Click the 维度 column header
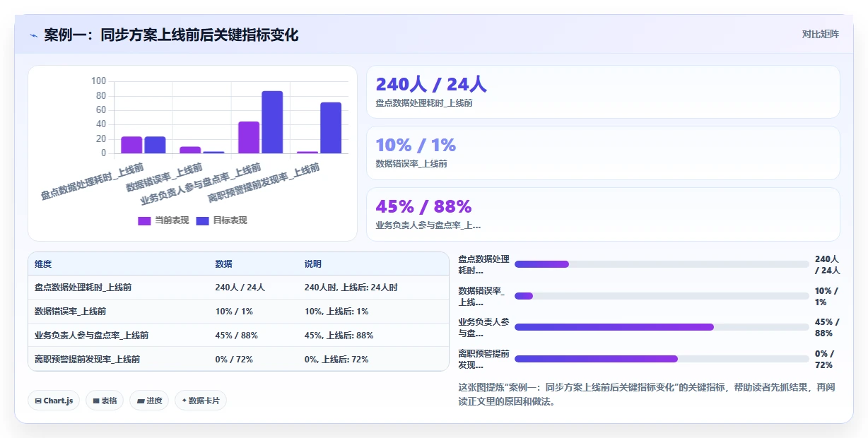 (x=43, y=264)
